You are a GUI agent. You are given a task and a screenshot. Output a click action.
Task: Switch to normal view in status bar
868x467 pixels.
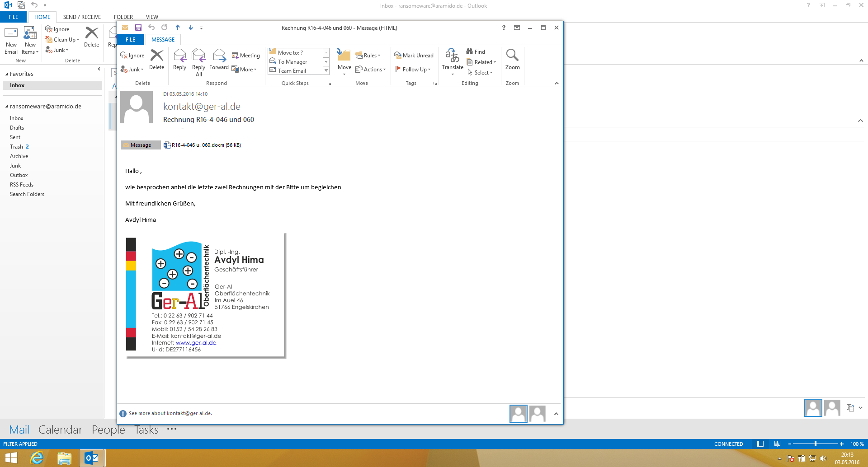[760, 444]
